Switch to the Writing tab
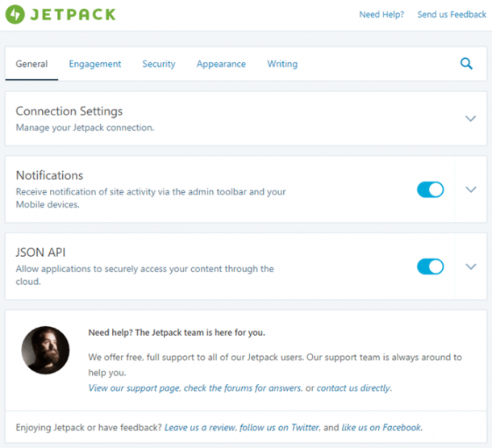The image size is (492, 448). 282,64
